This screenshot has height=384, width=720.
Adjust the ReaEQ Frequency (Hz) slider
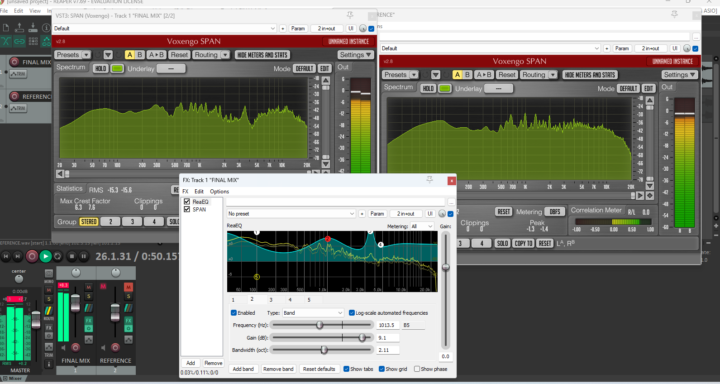coord(321,325)
